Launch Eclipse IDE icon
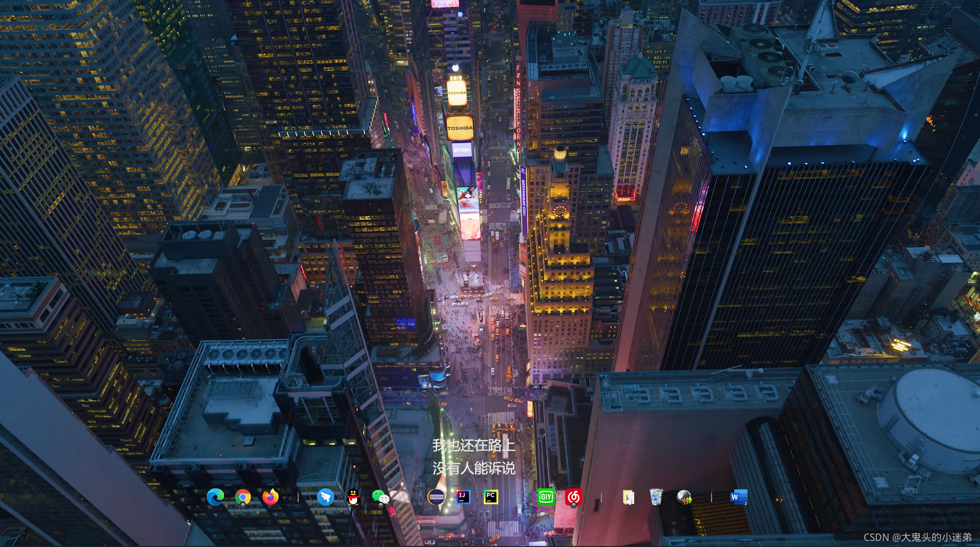The width and height of the screenshot is (980, 547). 436,497
